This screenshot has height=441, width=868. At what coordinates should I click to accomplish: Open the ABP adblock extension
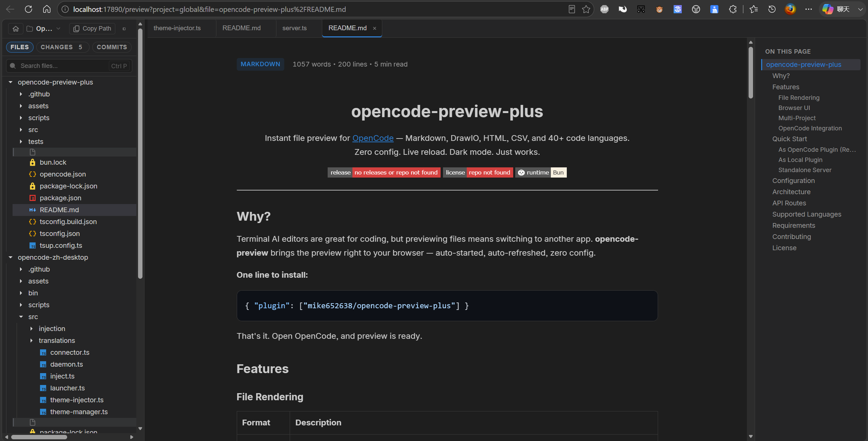(x=604, y=9)
